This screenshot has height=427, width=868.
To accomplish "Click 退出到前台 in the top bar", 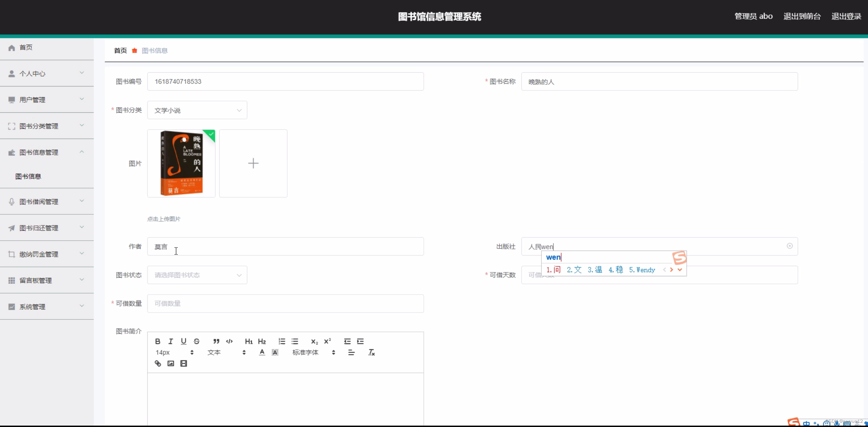I will 802,16.
